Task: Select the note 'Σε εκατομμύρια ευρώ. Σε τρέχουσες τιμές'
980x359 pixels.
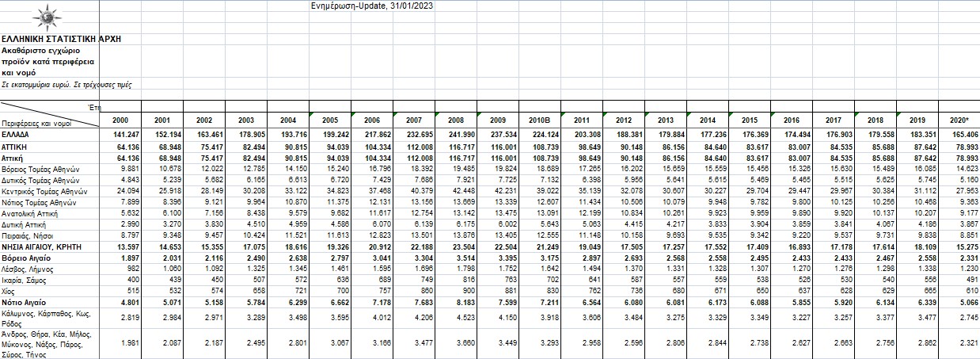Action: point(66,83)
